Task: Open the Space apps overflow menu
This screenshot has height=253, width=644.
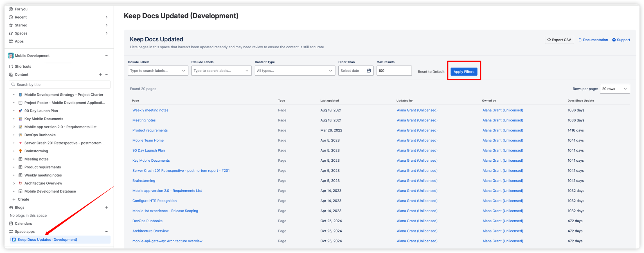Action: [x=107, y=231]
